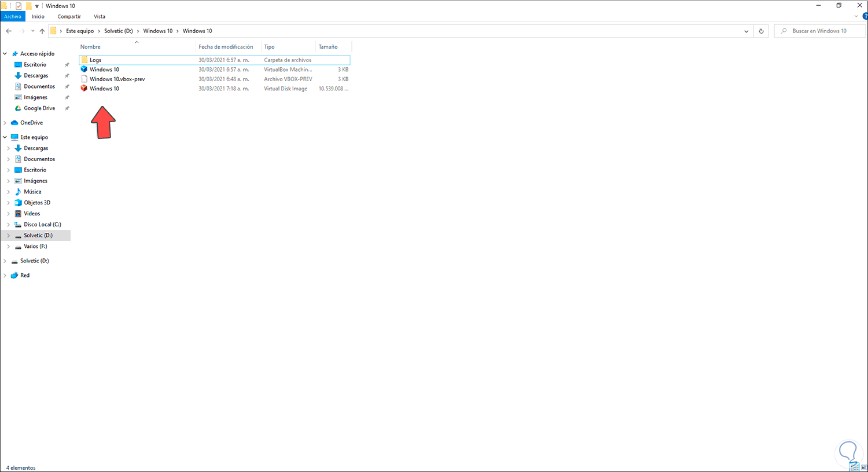Click the Este equipo computer icon
This screenshot has width=868, height=472.
15,137
